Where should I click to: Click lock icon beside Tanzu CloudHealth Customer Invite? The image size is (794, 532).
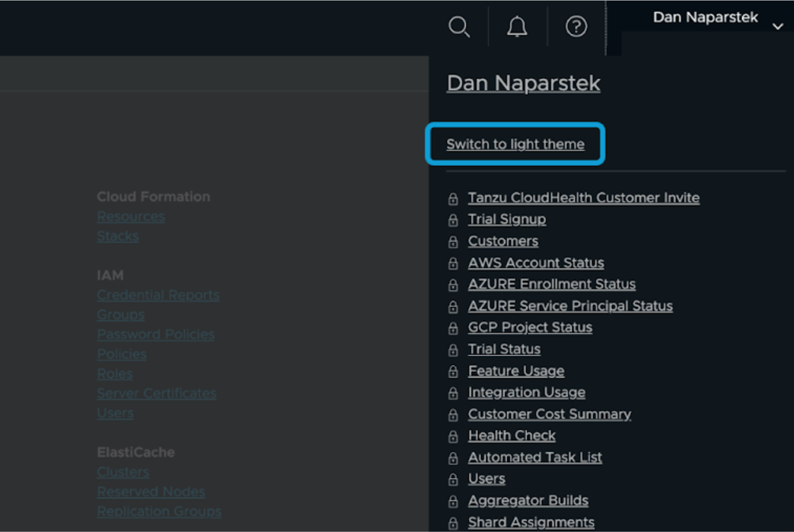tap(452, 198)
